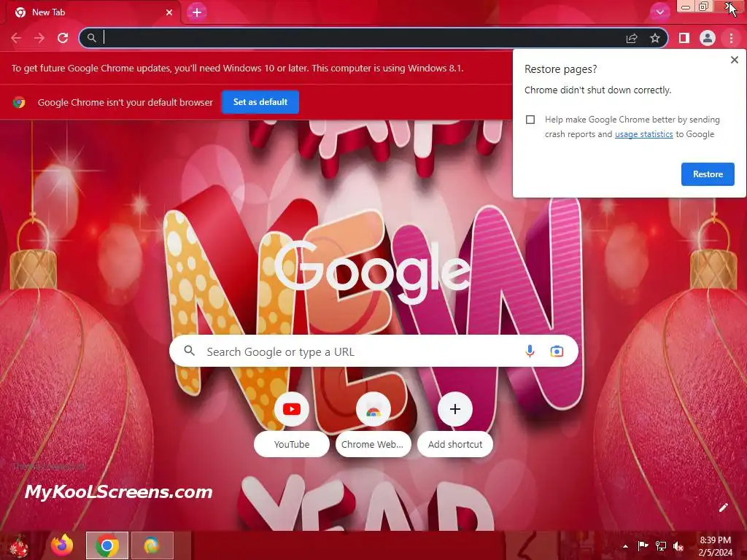Screen dimensions: 747x560
Task: Click the muted volume tray icon
Action: [678, 546]
